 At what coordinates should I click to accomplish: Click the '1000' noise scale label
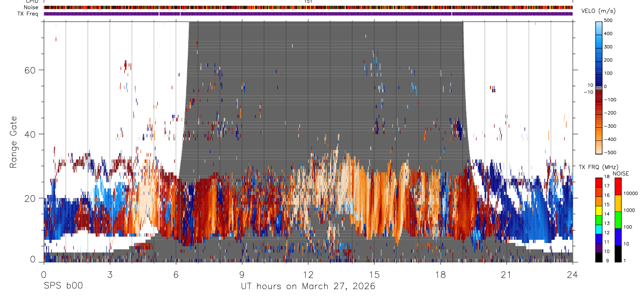629,210
